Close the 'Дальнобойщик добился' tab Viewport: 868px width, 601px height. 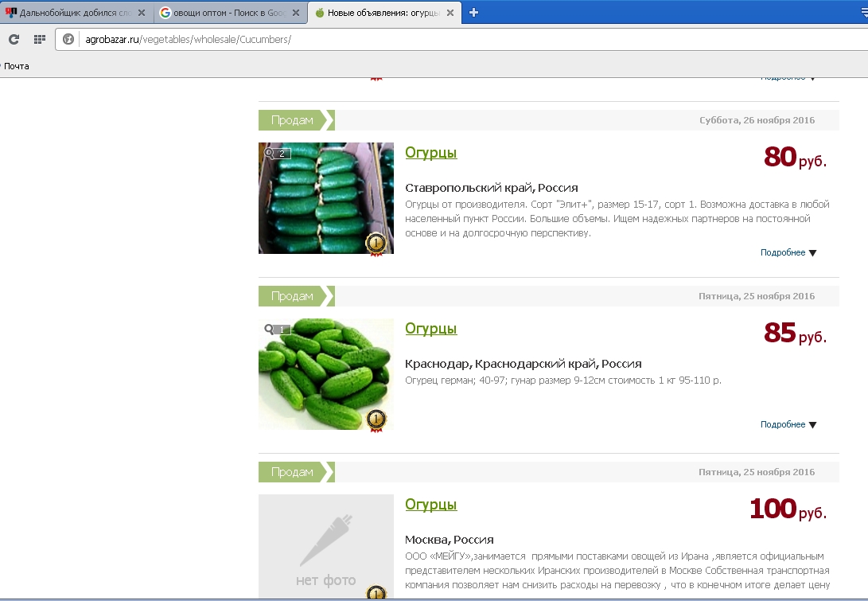(142, 13)
